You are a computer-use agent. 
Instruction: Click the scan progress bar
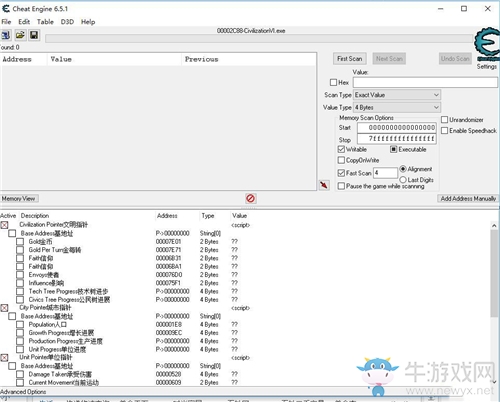pyautogui.click(x=259, y=39)
